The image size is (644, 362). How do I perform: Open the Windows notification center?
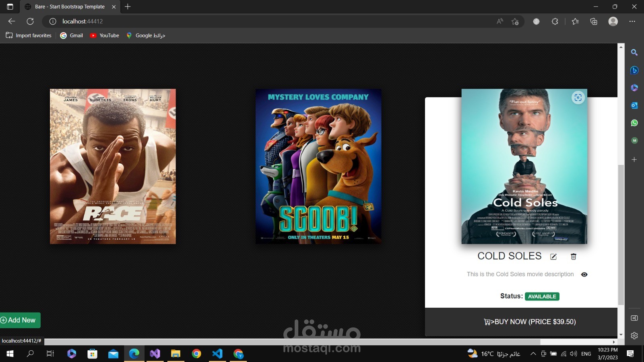tap(630, 354)
